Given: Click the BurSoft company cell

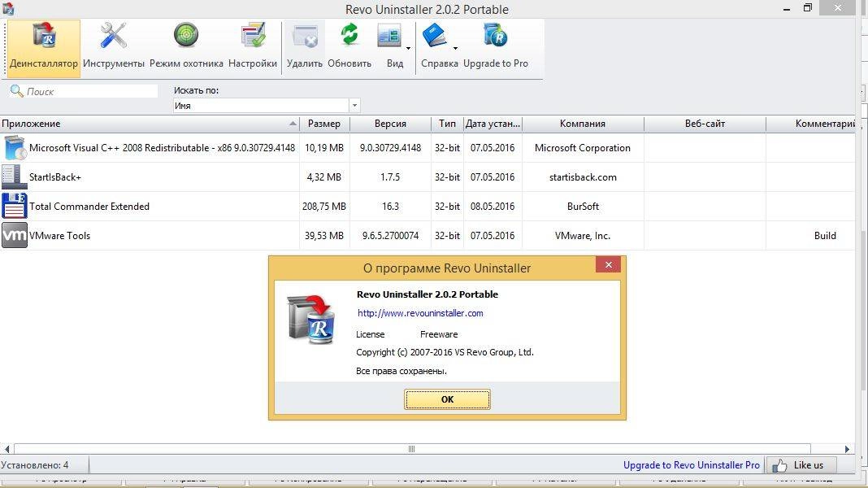Looking at the screenshot, I should coord(583,206).
